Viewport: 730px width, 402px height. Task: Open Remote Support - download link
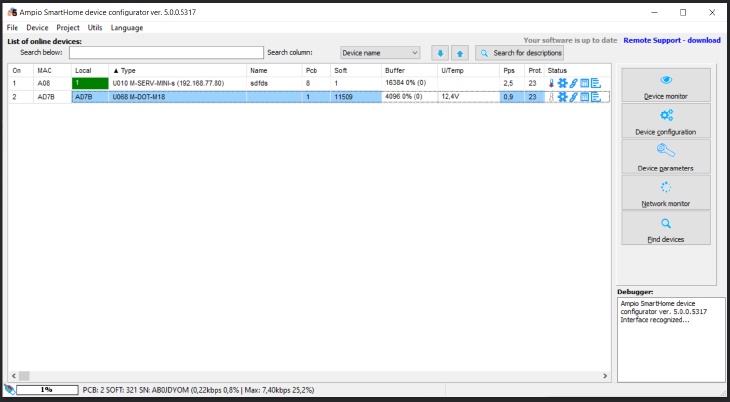coord(672,40)
